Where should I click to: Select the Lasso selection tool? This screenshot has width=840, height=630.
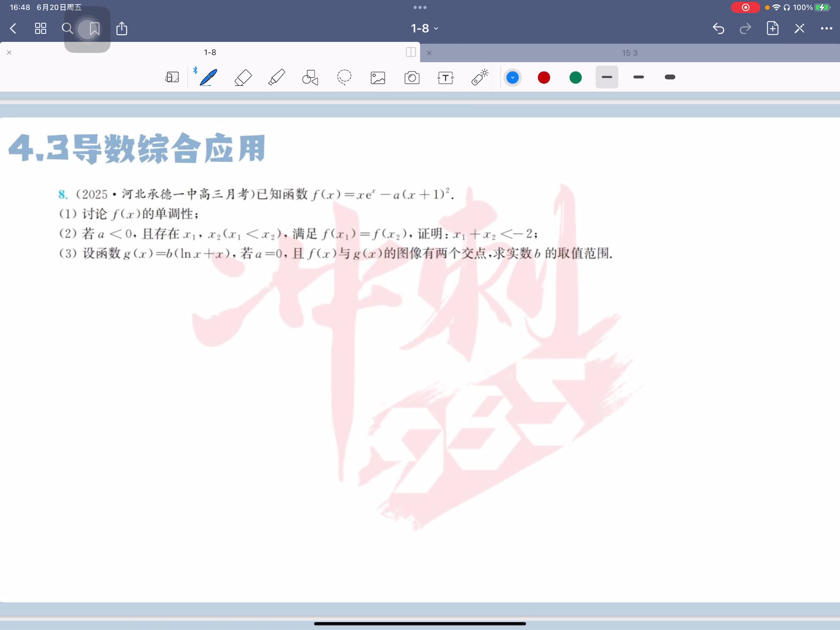tap(344, 77)
